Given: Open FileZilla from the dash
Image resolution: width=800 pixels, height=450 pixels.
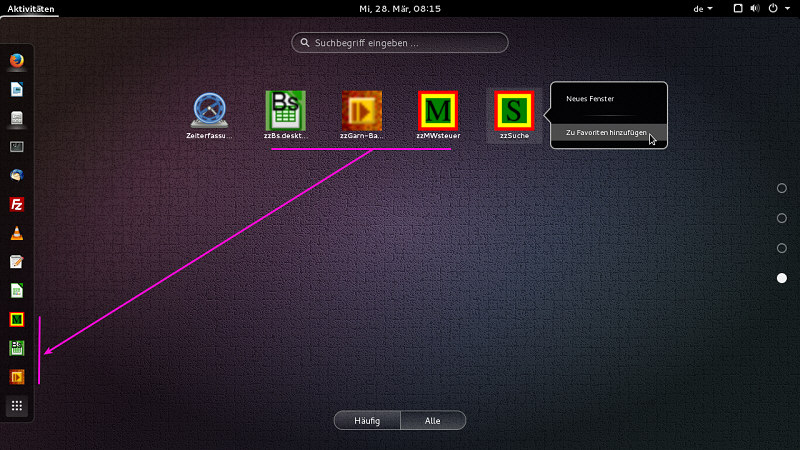Looking at the screenshot, I should point(16,204).
